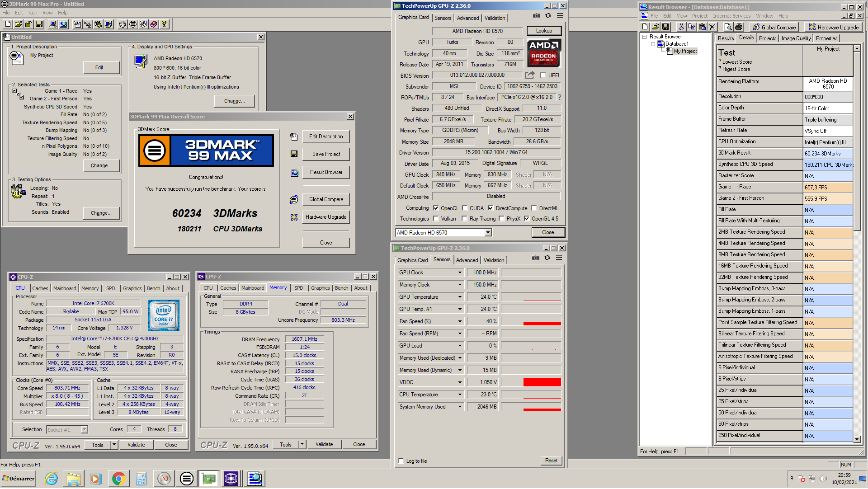Image resolution: width=868 pixels, height=489 pixels.
Task: Click Save floppy icon in 3DMark toolbar
Action: pyautogui.click(x=39, y=24)
